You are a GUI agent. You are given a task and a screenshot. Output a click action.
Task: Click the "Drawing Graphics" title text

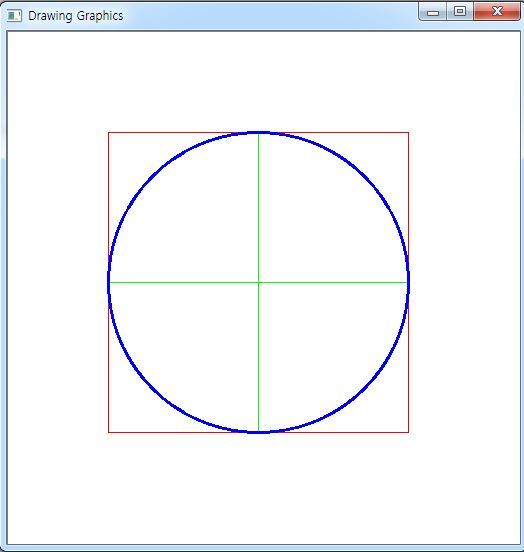point(76,16)
